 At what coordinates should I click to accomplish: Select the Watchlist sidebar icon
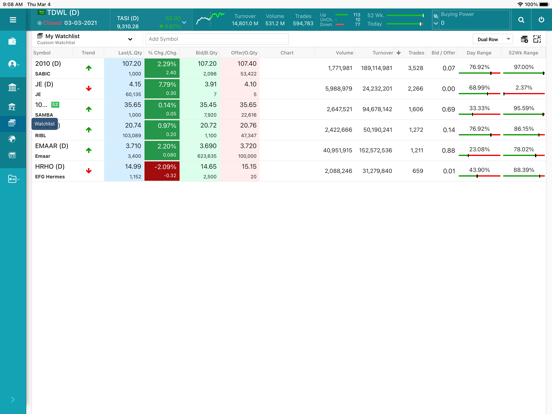point(12,123)
